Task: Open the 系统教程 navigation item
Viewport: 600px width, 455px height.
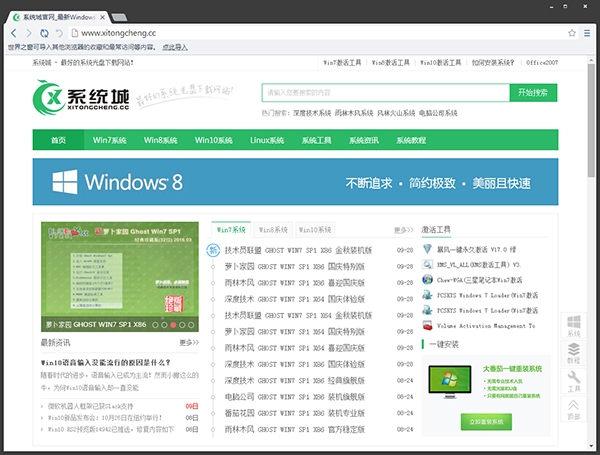Action: click(x=411, y=140)
